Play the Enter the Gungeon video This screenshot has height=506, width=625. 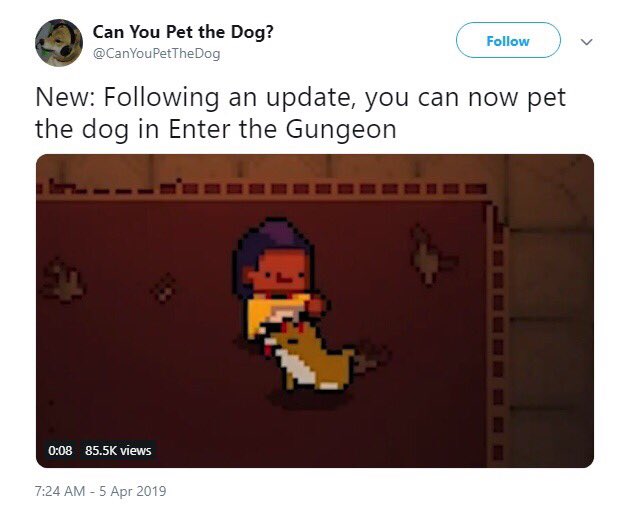click(315, 311)
